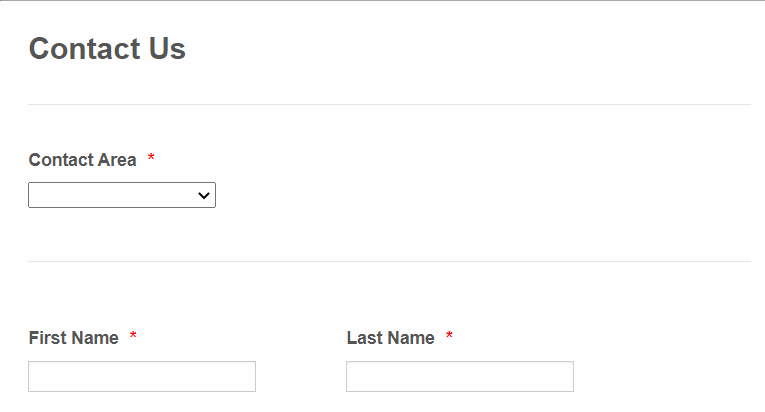The width and height of the screenshot is (765, 412).
Task: Click the word "First" in the name label
Action: (x=47, y=338)
